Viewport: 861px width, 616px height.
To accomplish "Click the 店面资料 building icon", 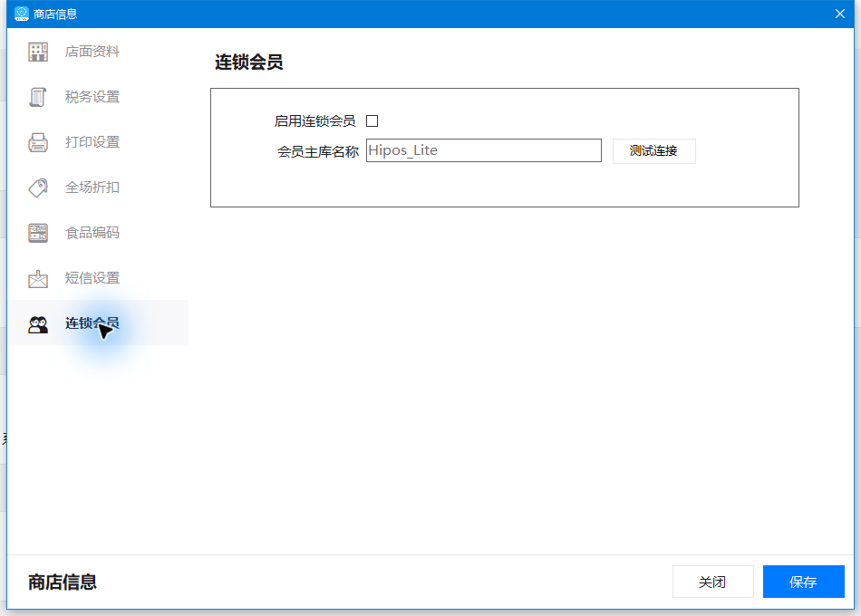I will [x=38, y=52].
